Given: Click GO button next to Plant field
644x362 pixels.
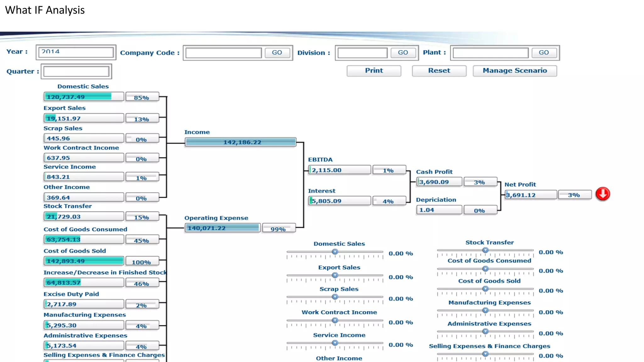Looking at the screenshot, I should [x=544, y=52].
